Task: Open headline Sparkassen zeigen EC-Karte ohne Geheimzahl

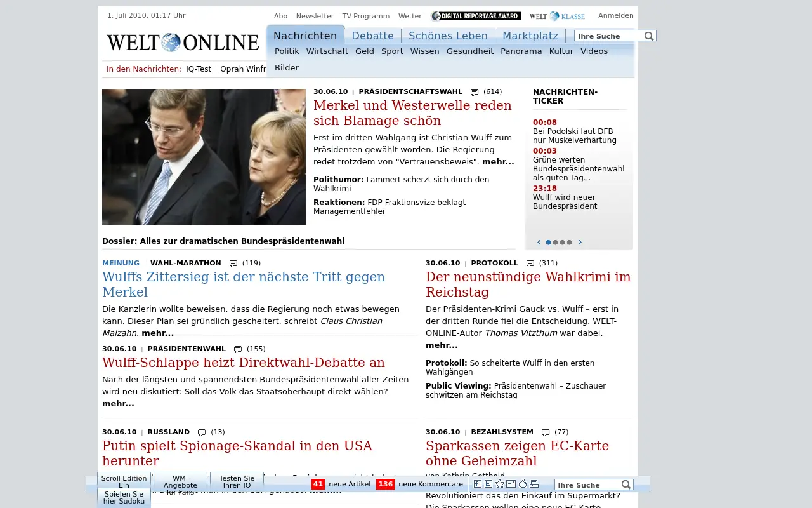Action: [517, 453]
